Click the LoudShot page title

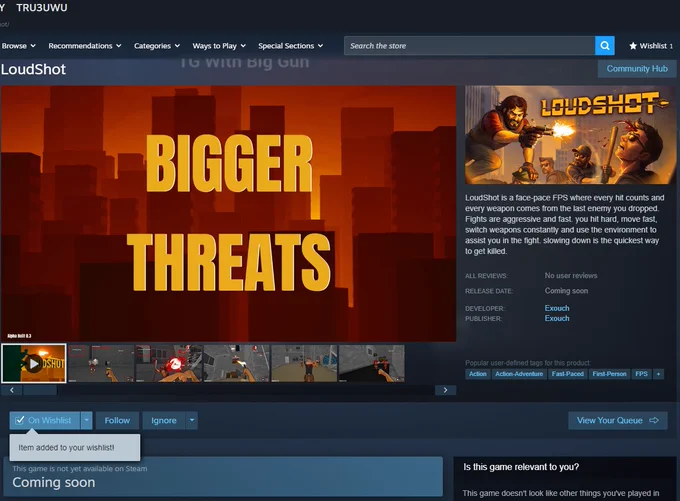[33, 69]
